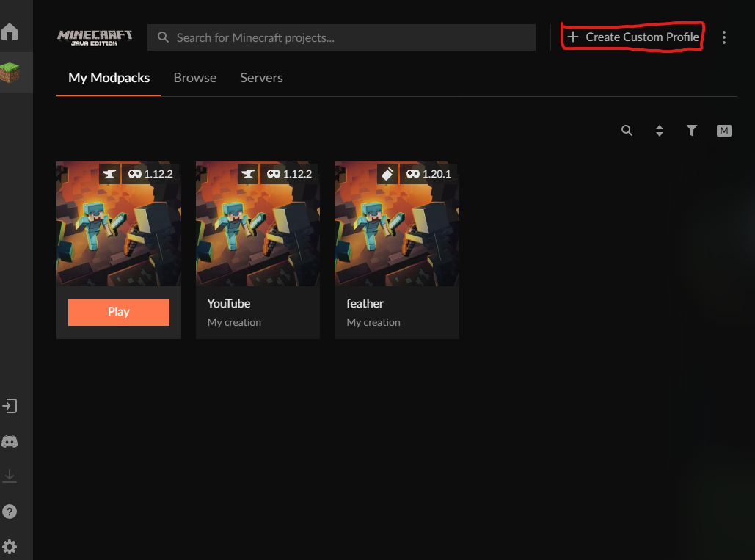Viewport: 755px width, 560px height.
Task: Click 'My creation' under YouTube
Action: 234,322
